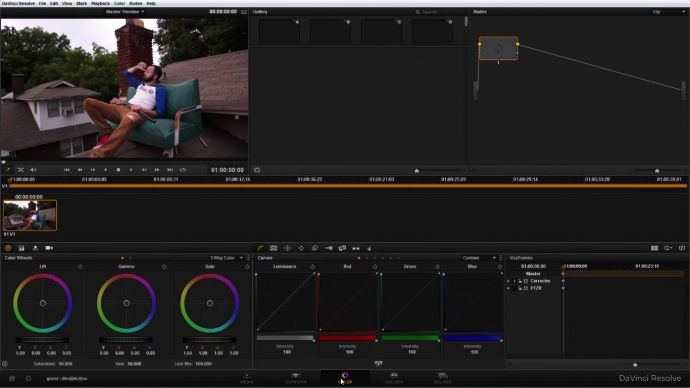Select the 01 V1 clip thumbnail
Image resolution: width=690 pixels, height=388 pixels.
point(30,215)
